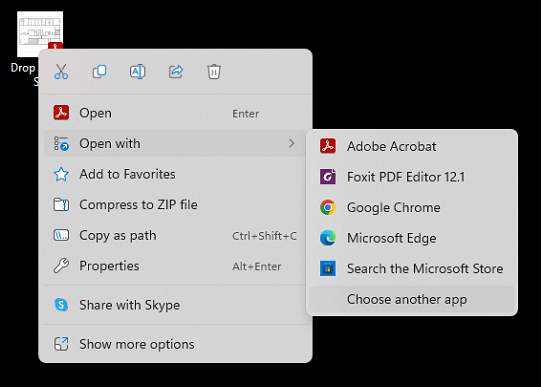Select Compress to ZIP file
This screenshot has height=387, width=542.
click(x=175, y=205)
